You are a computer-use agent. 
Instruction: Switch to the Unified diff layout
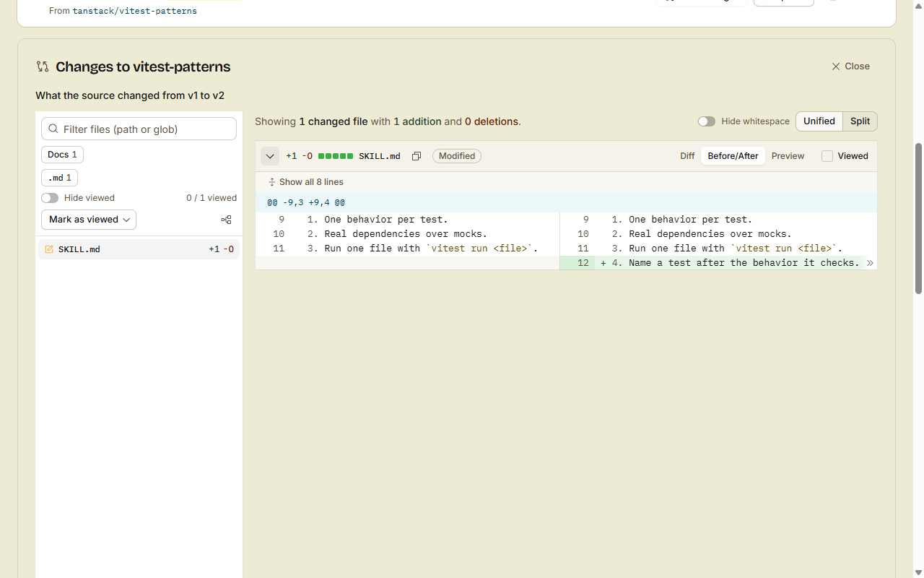[x=819, y=121]
